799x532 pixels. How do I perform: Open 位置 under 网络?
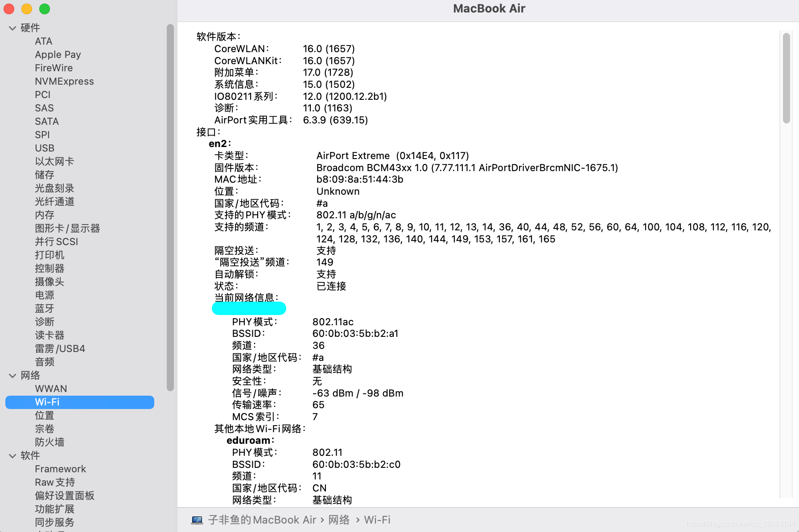[x=45, y=416]
